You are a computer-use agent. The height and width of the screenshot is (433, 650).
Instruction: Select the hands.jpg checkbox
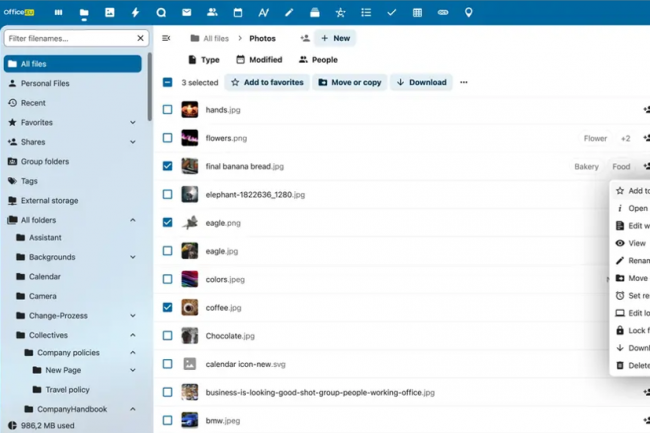point(167,110)
